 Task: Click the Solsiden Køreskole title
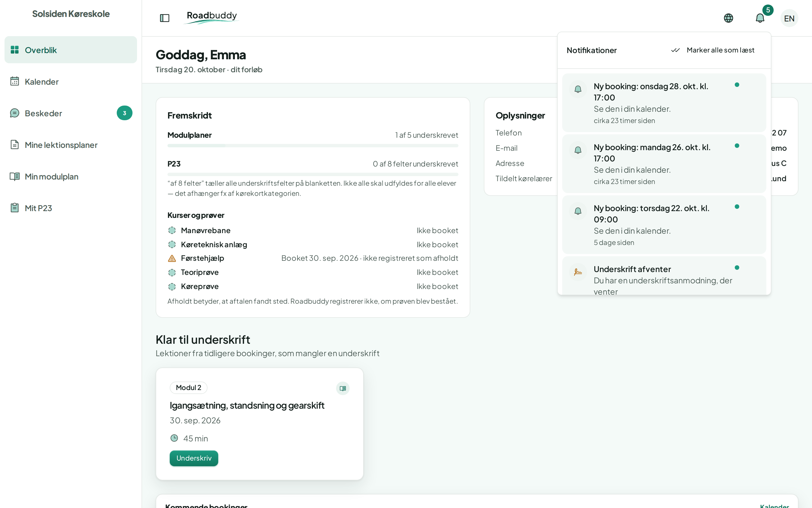71,14
